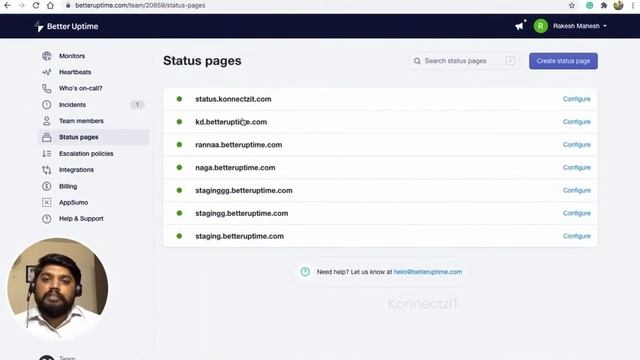Click the green R user avatar

point(540,26)
